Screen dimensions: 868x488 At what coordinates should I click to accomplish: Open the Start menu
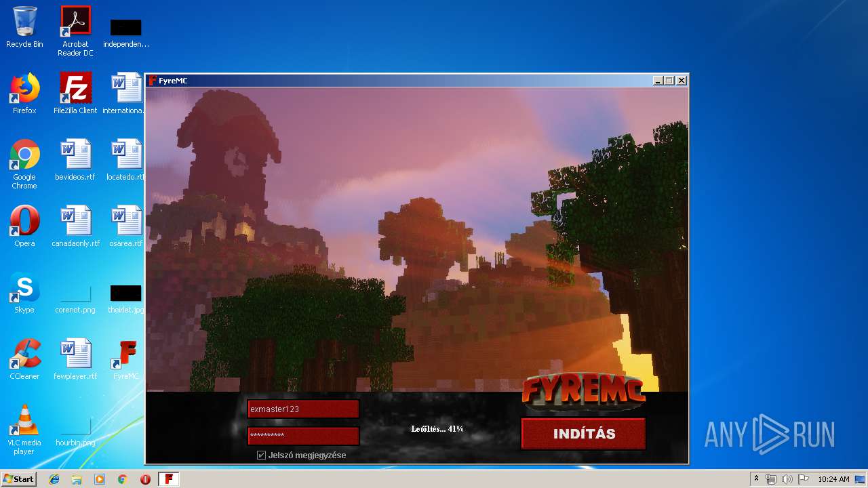point(18,479)
